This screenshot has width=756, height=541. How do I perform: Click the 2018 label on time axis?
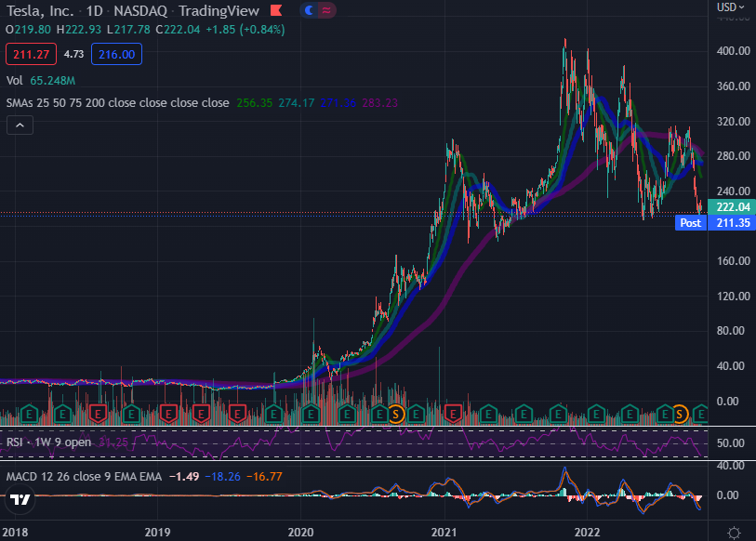coord(15,533)
